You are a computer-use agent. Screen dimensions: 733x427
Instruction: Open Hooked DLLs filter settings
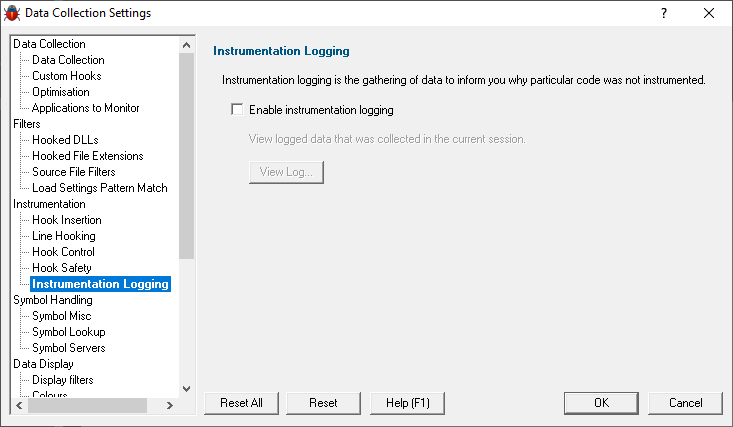tap(65, 140)
